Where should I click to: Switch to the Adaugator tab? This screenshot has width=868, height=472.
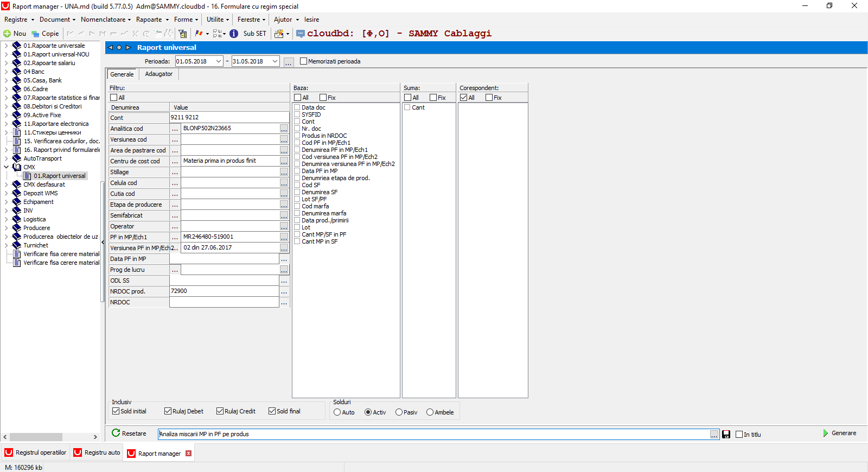click(159, 74)
